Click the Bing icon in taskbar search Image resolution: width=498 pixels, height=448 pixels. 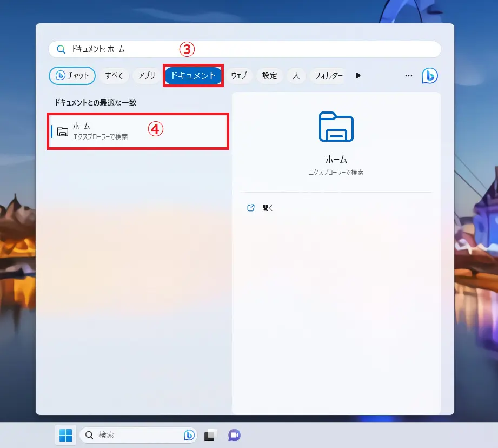pos(189,435)
